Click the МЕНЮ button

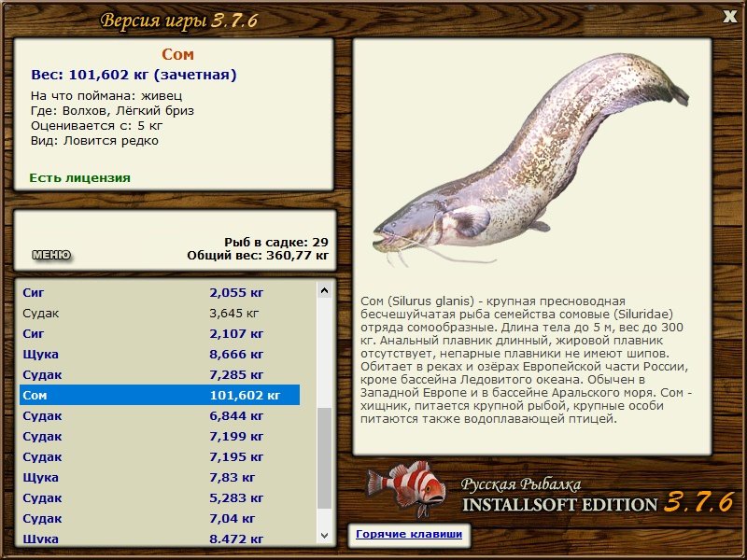tap(51, 255)
